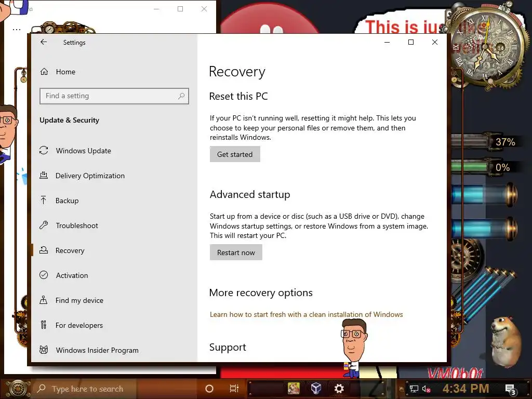
Task: Open the Activation page
Action: [x=72, y=275]
